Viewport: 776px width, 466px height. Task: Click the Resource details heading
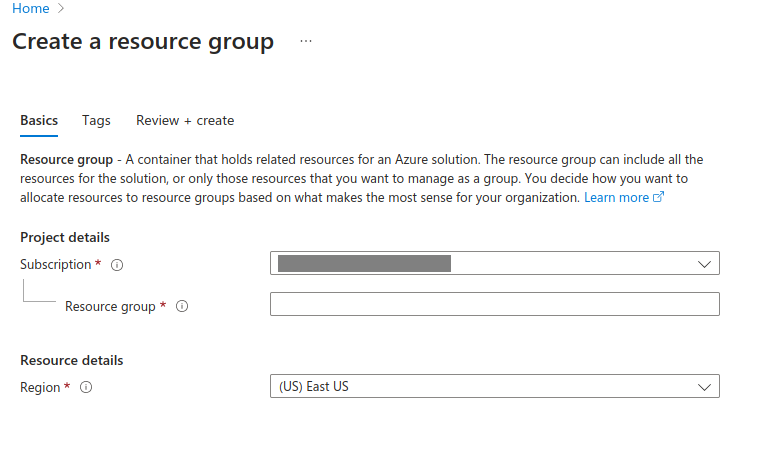(x=72, y=361)
